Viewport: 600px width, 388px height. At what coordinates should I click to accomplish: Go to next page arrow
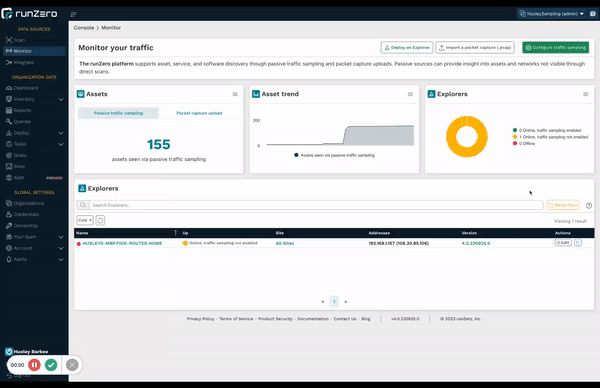click(346, 302)
